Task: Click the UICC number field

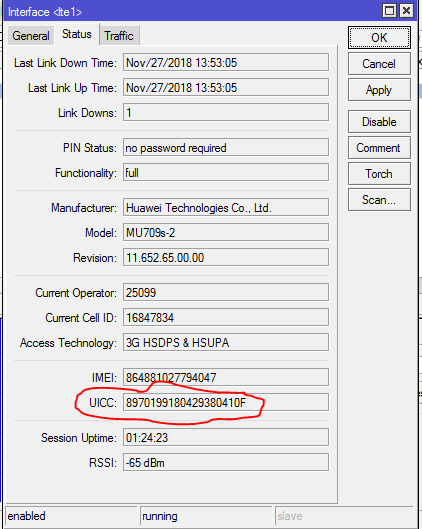Action: [226, 402]
